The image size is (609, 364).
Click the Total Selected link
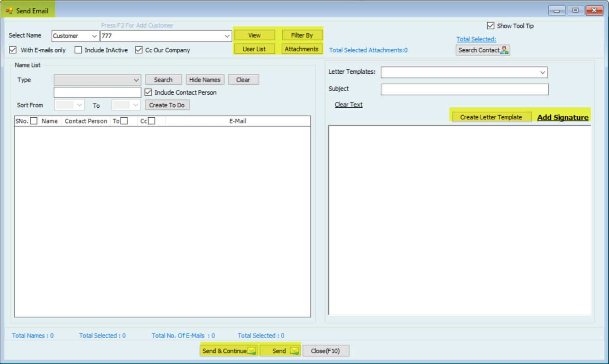[476, 39]
